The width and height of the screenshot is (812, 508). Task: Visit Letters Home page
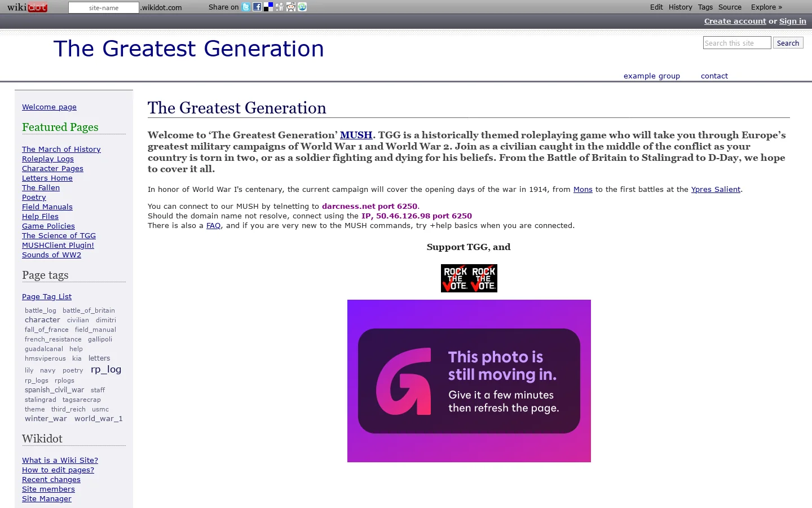pos(47,178)
